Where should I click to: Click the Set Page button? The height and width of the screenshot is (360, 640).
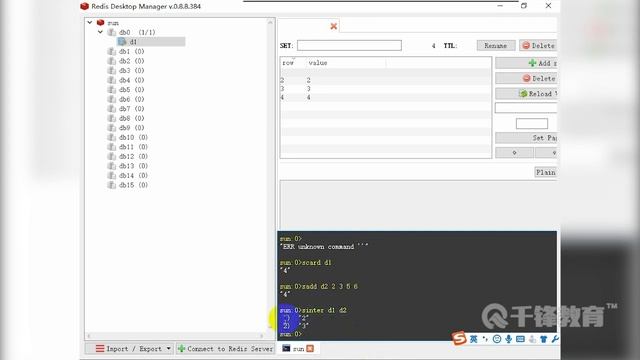[x=527, y=138]
